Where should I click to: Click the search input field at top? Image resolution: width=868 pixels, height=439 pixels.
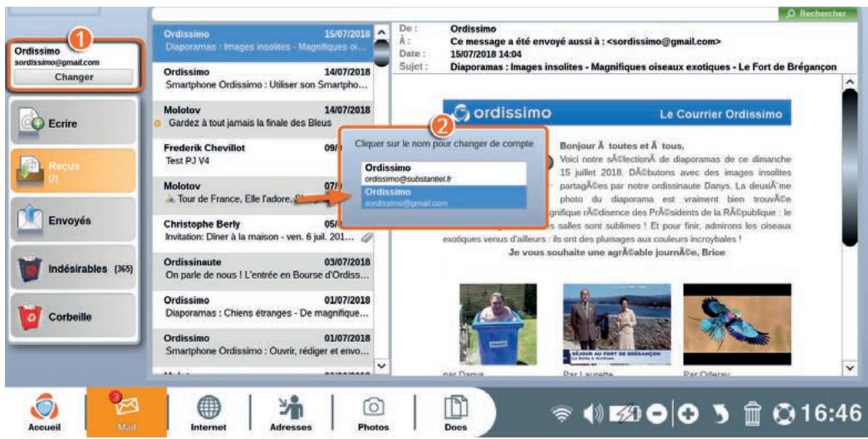pos(463,14)
